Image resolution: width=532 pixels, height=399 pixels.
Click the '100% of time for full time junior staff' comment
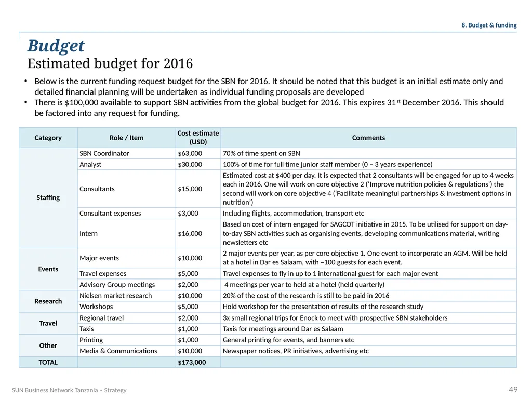tap(368, 164)
